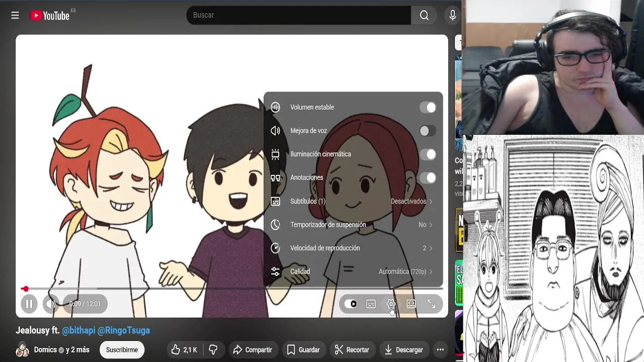This screenshot has height=362, width=644.
Task: Click the Descargar button
Action: point(404,350)
